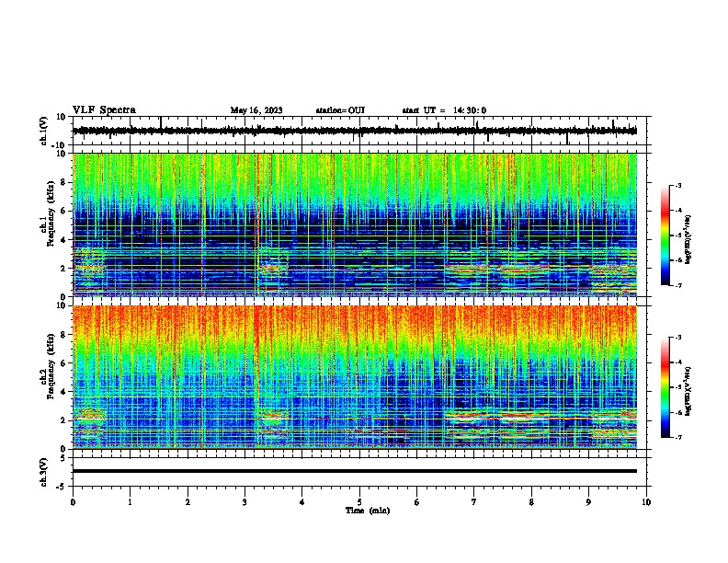Click the ch.1 voltage waveform trace
Screen dimensions: 728x563
point(355,131)
